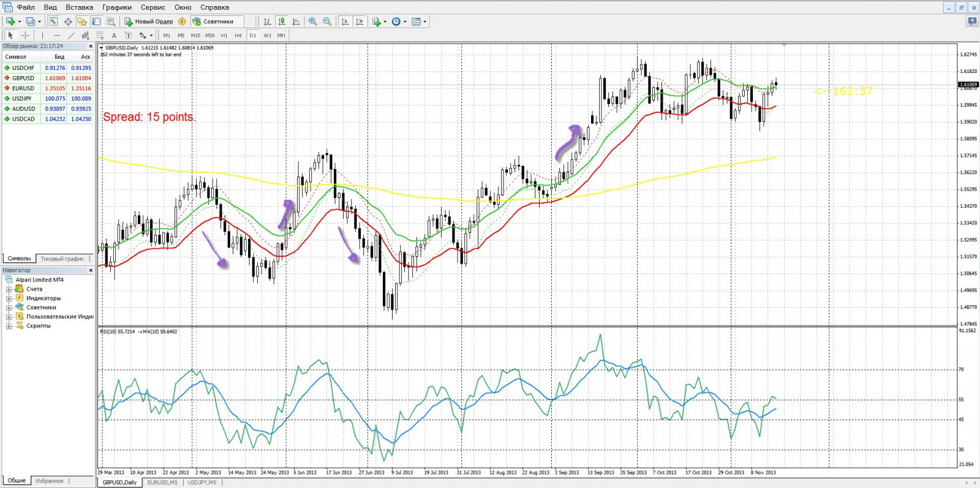Open the Strategy Tester magnifier icon

(111, 21)
